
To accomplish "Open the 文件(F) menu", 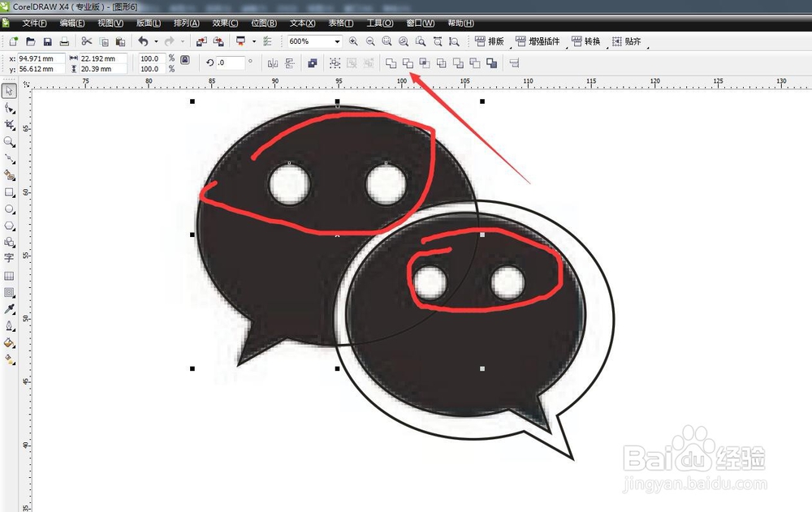I will pyautogui.click(x=34, y=24).
